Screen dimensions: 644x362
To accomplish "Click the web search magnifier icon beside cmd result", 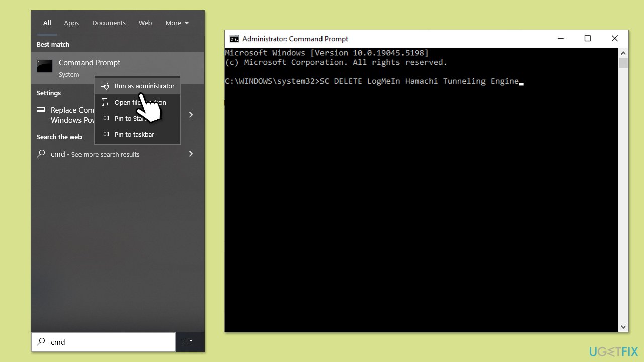I will 41,154.
